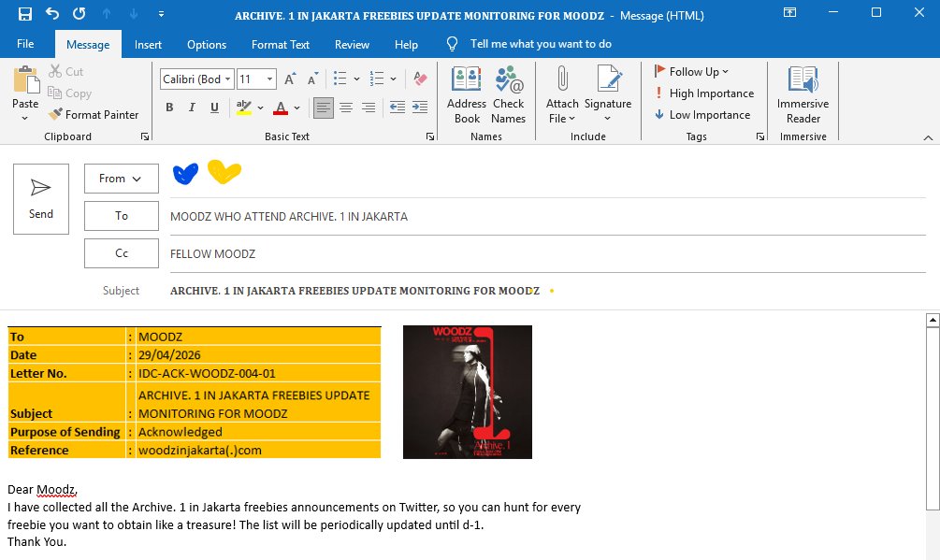Switch to the Insert tab
The height and width of the screenshot is (560, 940).
pos(148,44)
